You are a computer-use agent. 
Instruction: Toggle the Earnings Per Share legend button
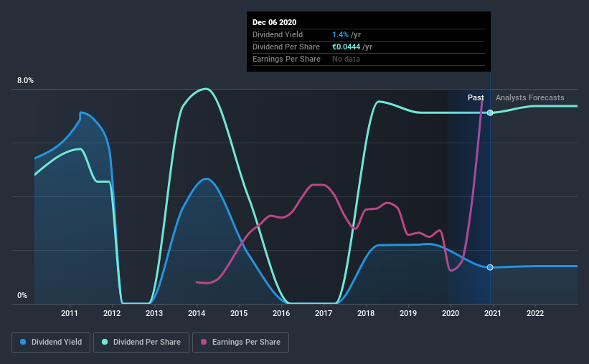click(241, 343)
